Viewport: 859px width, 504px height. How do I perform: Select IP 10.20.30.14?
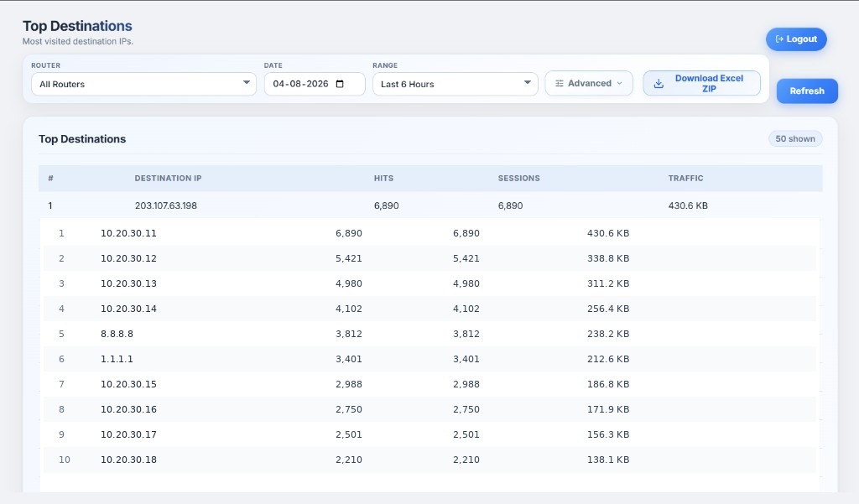tap(128, 309)
